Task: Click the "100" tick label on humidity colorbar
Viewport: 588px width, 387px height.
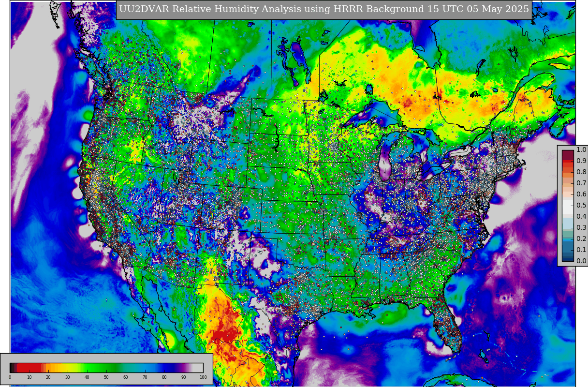Action: pyautogui.click(x=203, y=377)
